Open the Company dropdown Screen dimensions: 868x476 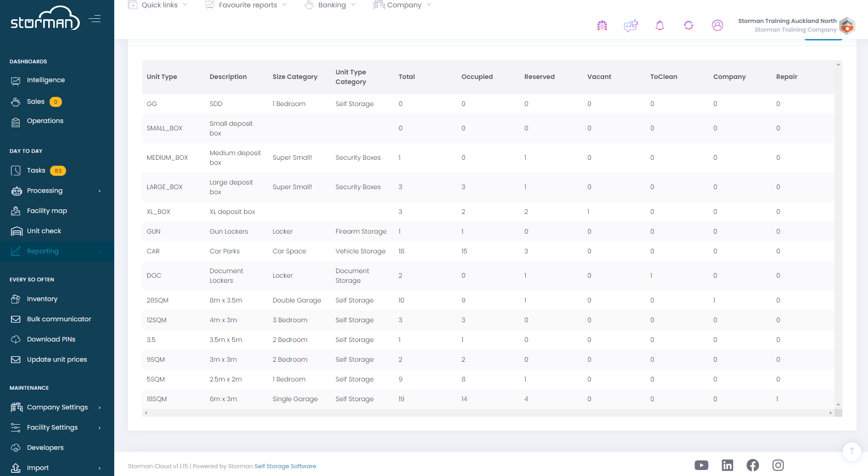(402, 5)
